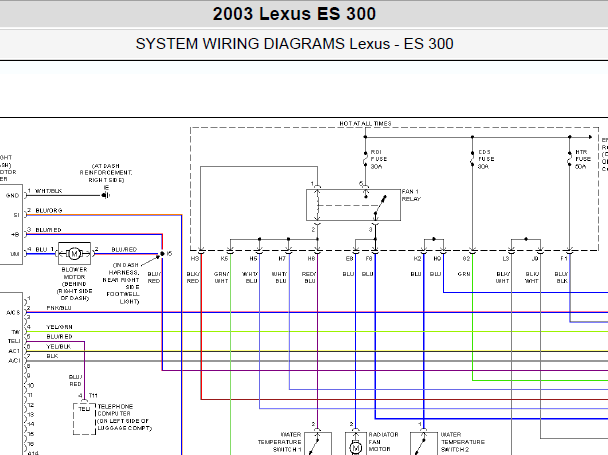Click the BLOWER MOTOR caption

pyautogui.click(x=74, y=284)
